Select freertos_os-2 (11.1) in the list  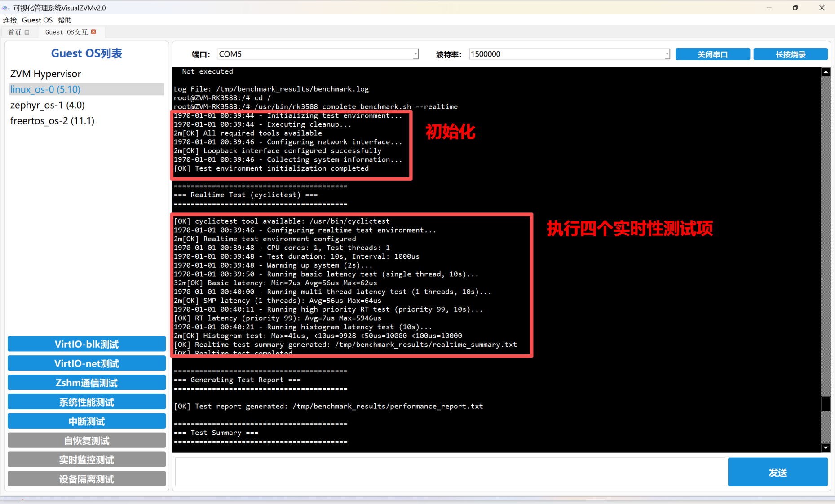(x=52, y=121)
